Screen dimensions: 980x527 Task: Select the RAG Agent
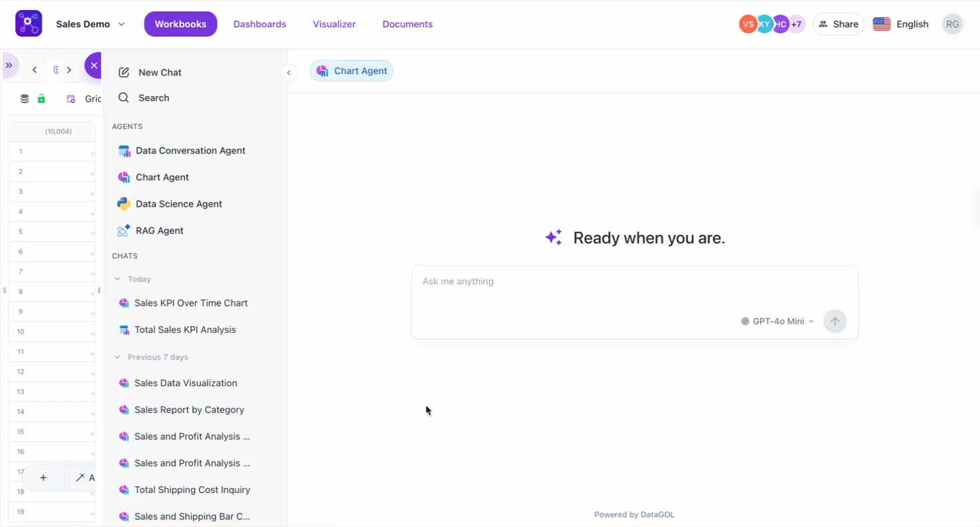click(x=159, y=231)
